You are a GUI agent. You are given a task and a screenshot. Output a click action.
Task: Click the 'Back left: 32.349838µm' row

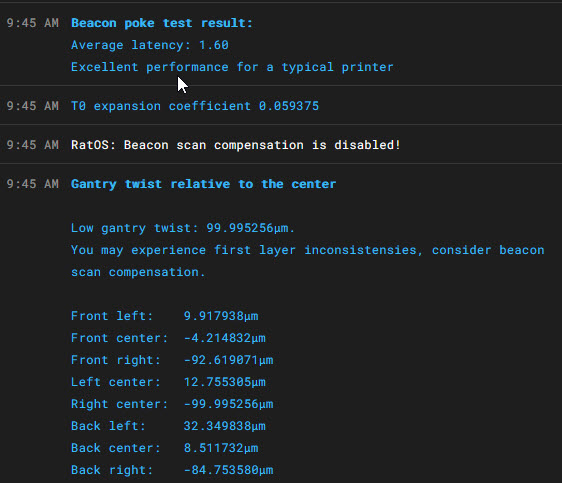click(x=168, y=426)
